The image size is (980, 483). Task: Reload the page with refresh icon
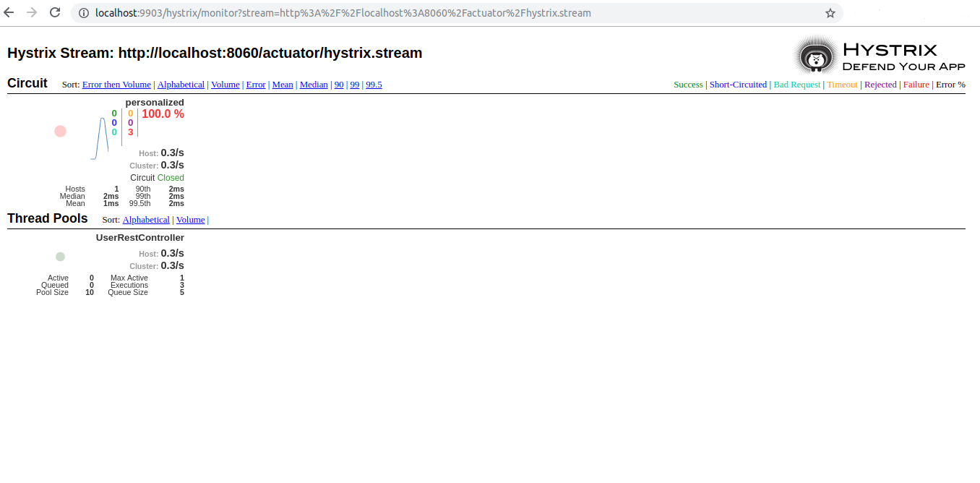(x=55, y=12)
